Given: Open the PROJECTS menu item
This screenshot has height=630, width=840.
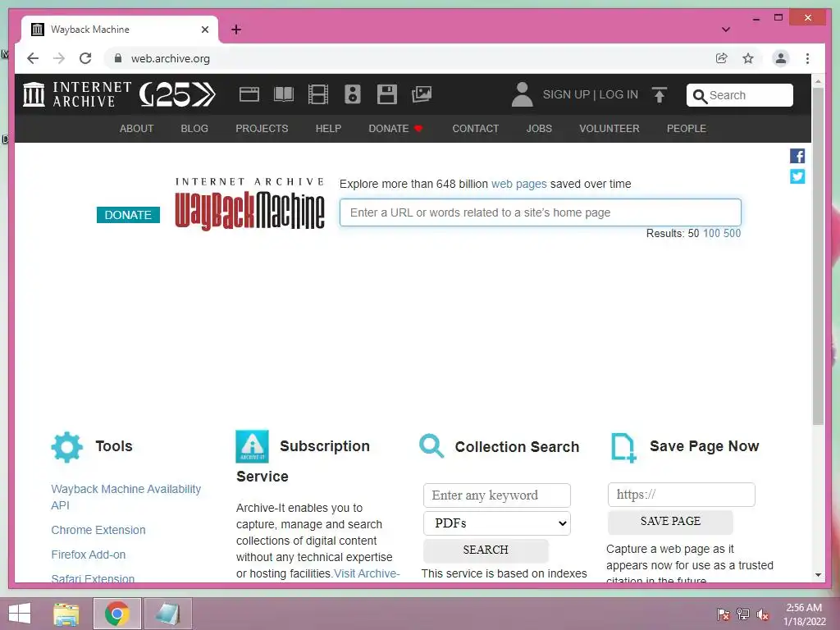Looking at the screenshot, I should pos(262,129).
